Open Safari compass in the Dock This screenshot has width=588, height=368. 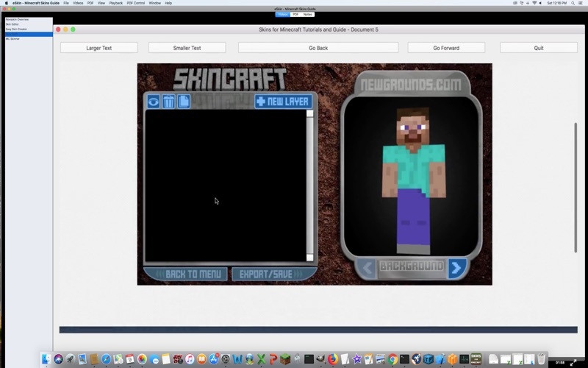pyautogui.click(x=106, y=359)
